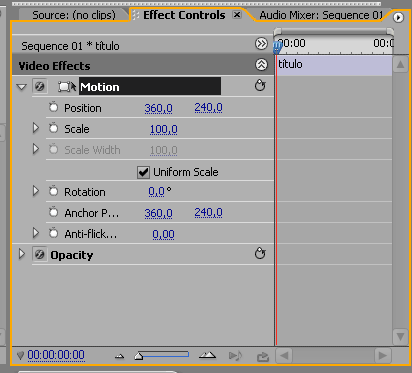This screenshot has width=412, height=373.
Task: Toggle animation stopwatch for Rotation
Action: pos(53,191)
